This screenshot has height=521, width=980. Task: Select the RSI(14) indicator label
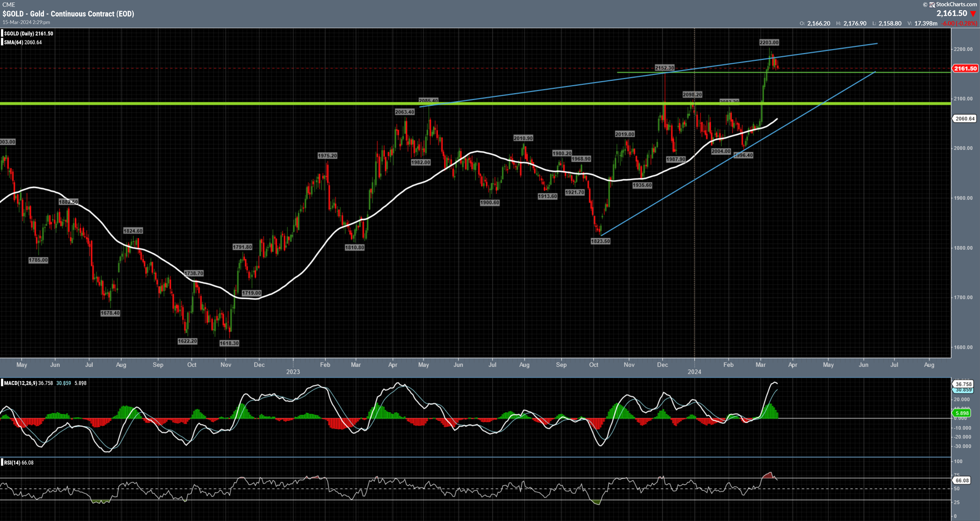pyautogui.click(x=12, y=463)
